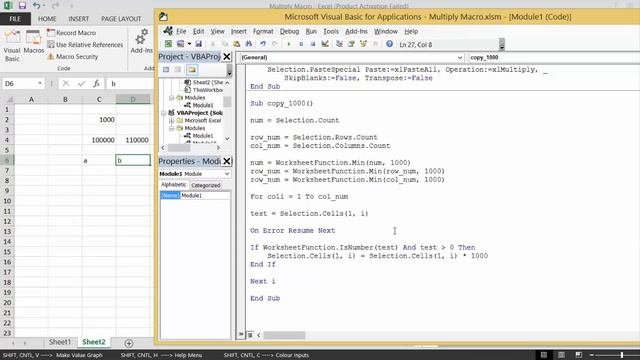Click Macro Security button
Viewport: 640px width, 360px height.
pyautogui.click(x=73, y=57)
